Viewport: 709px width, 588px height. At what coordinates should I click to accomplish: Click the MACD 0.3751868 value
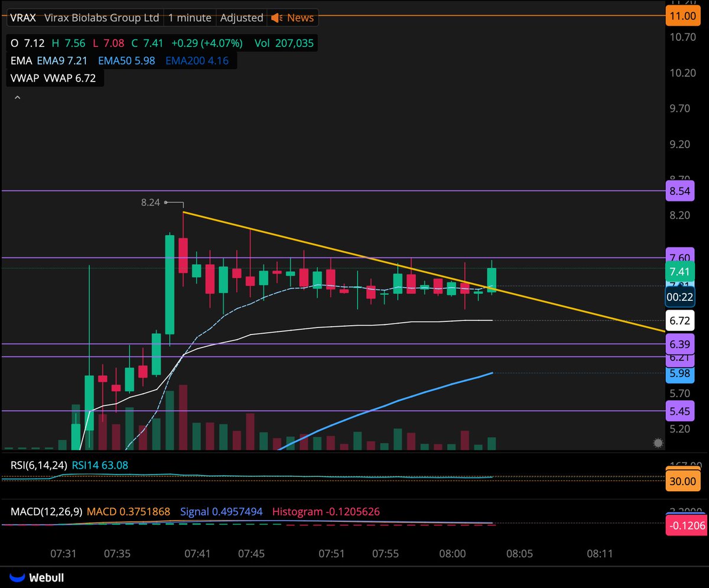pos(128,512)
